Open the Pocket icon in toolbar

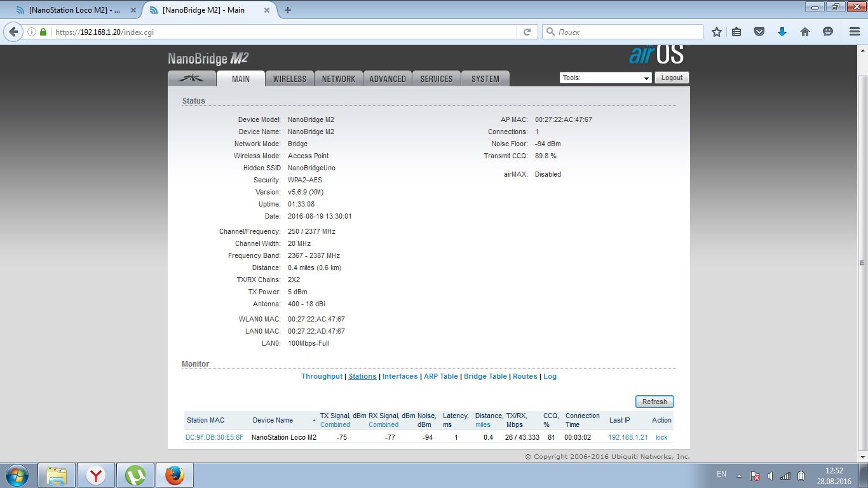click(x=759, y=32)
